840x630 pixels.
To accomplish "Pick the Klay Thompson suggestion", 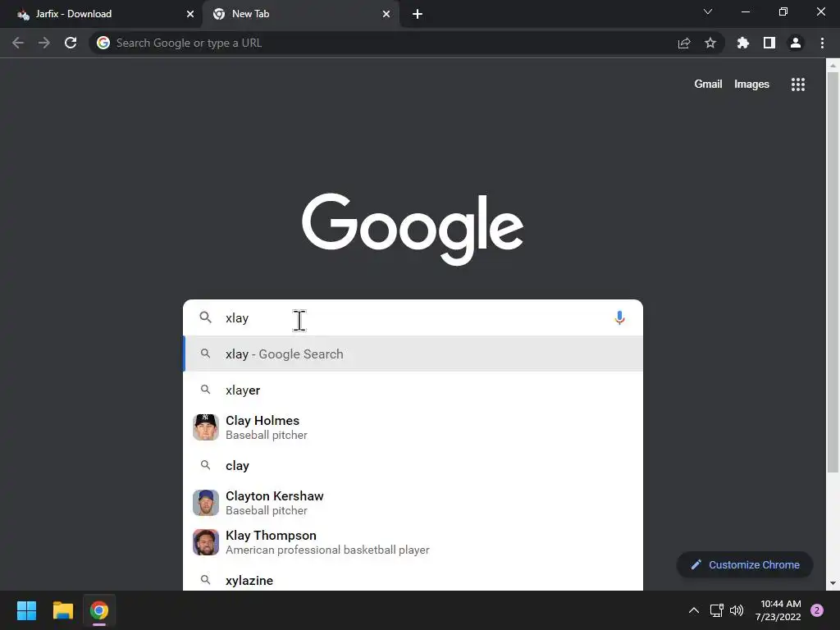I will (413, 542).
